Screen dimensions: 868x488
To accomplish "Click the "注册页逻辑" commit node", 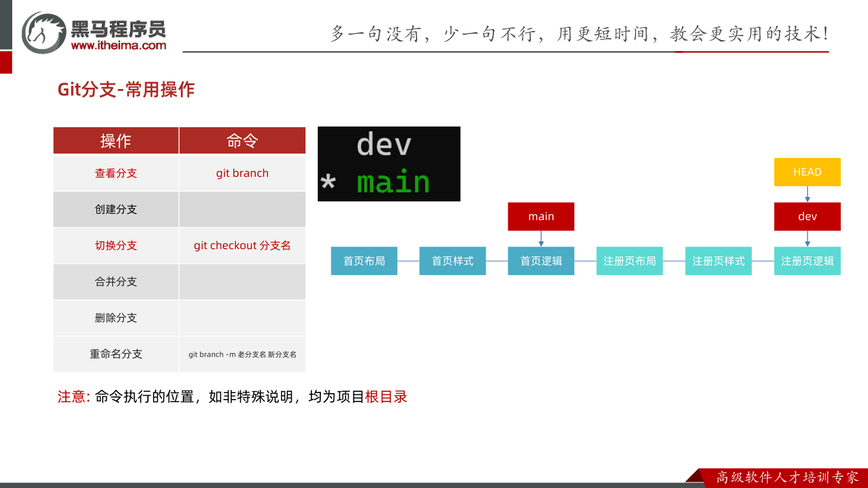I will tap(807, 261).
